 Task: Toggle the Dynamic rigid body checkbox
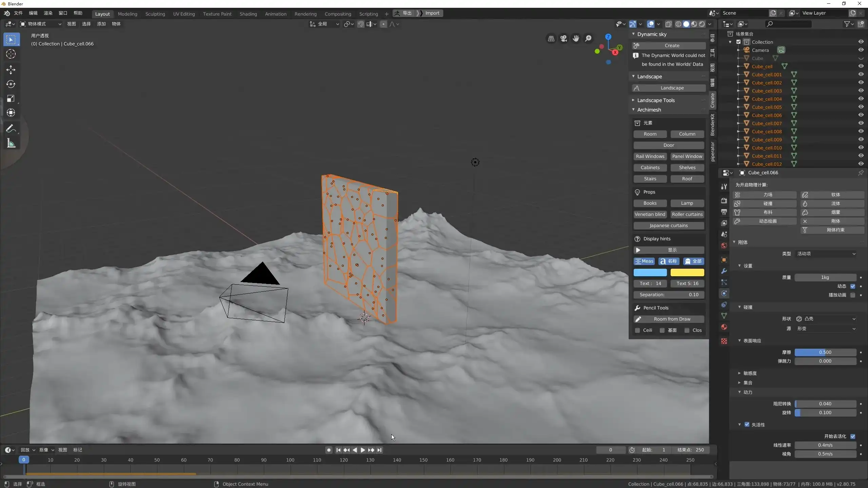coord(853,286)
